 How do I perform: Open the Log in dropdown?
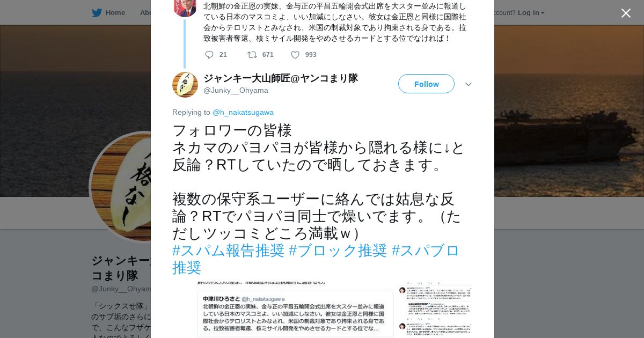[531, 13]
